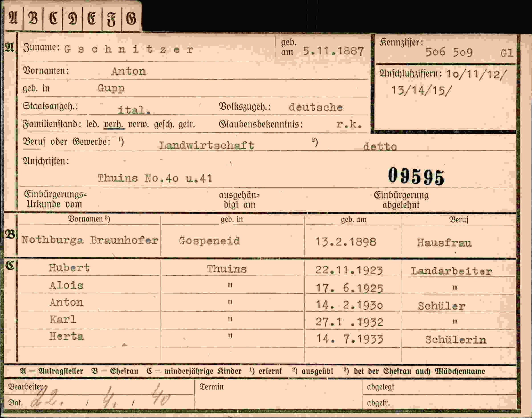This screenshot has width=532, height=418.
Task: Click the 'getr.' marital status option
Action: click(x=187, y=125)
